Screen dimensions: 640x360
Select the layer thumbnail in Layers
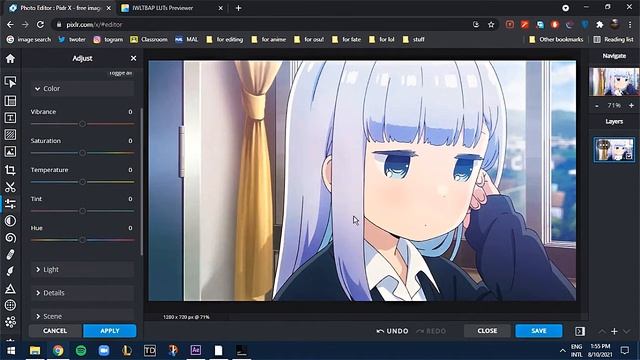coord(614,149)
